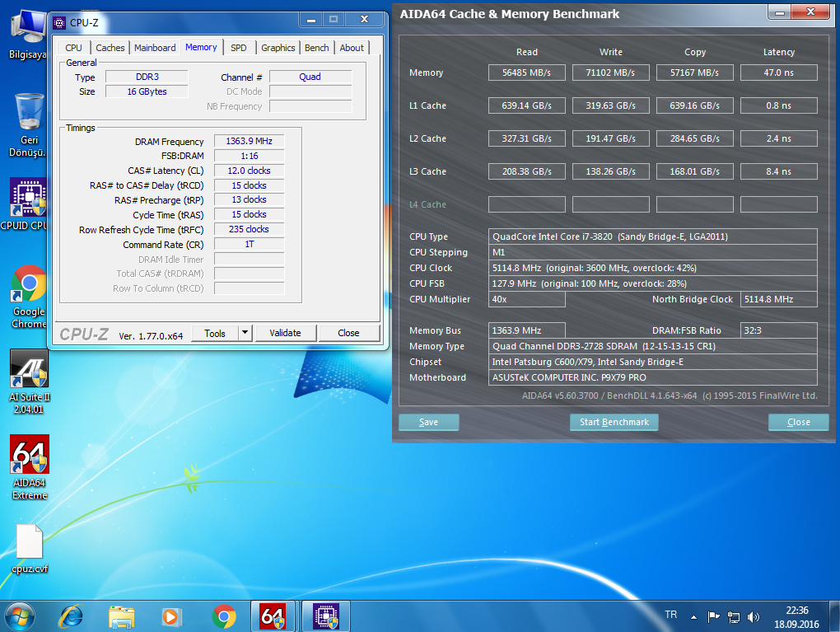The image size is (840, 632).
Task: Click the Size 16 GBytes field
Action: pyautogui.click(x=147, y=91)
